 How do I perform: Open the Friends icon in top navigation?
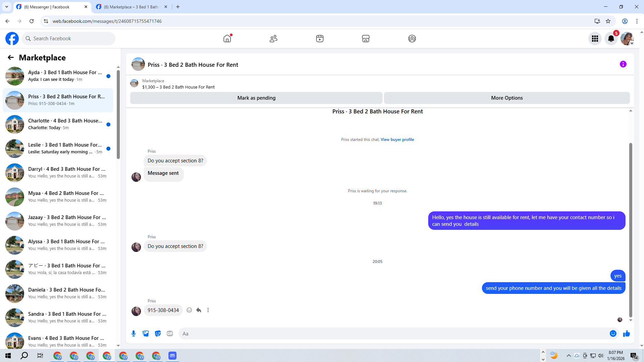coord(274,39)
